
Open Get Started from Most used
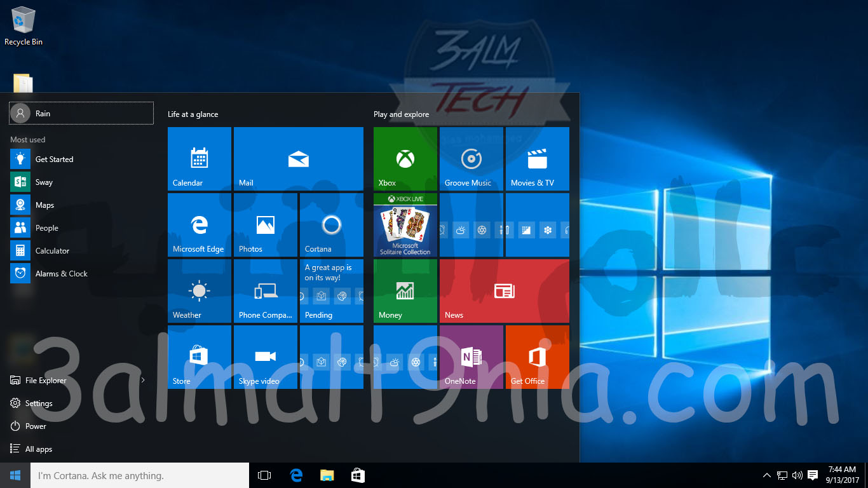click(x=81, y=159)
